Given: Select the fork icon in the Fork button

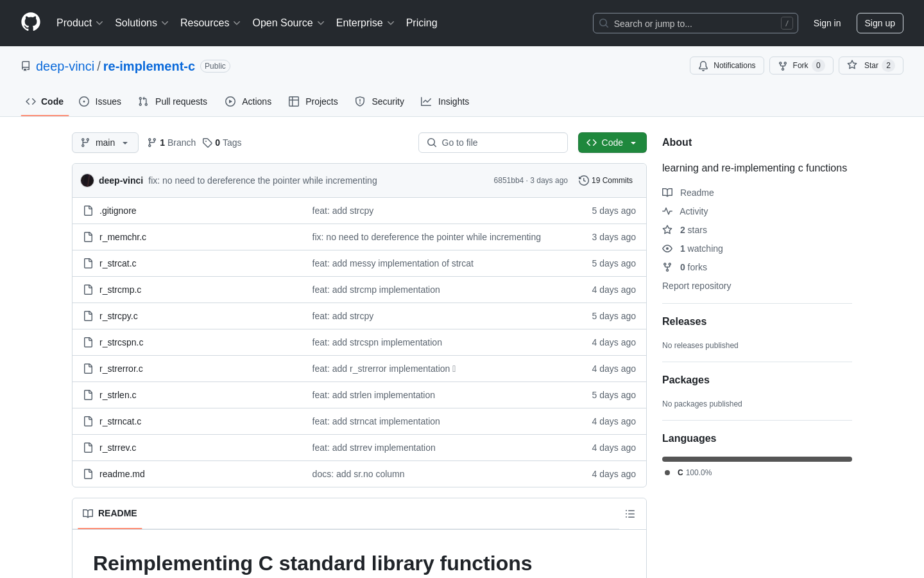Looking at the screenshot, I should pyautogui.click(x=783, y=66).
